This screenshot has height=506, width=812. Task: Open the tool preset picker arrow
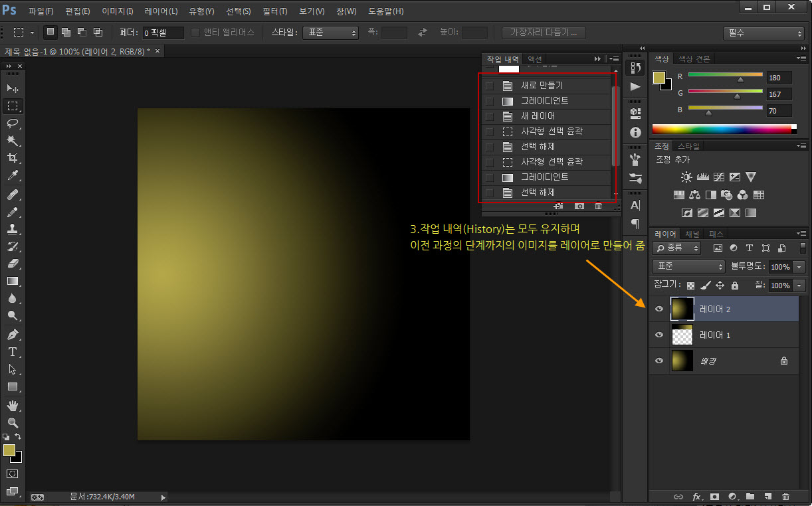tap(32, 32)
